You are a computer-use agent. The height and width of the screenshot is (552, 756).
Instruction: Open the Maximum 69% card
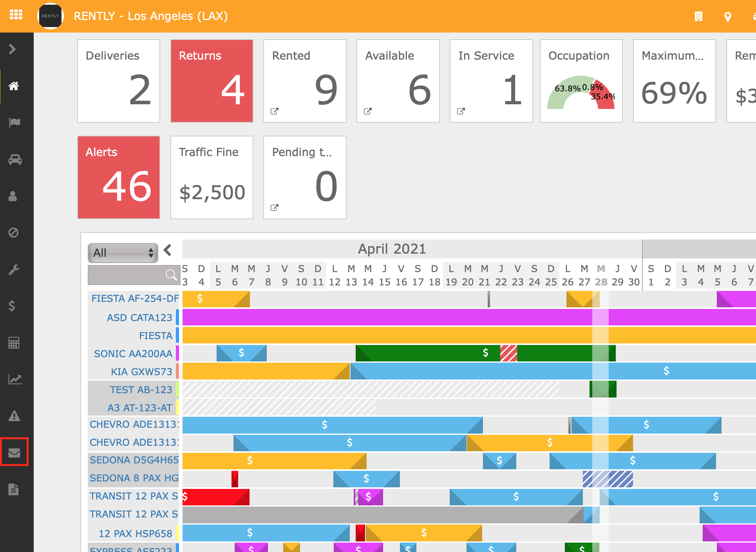[675, 81]
